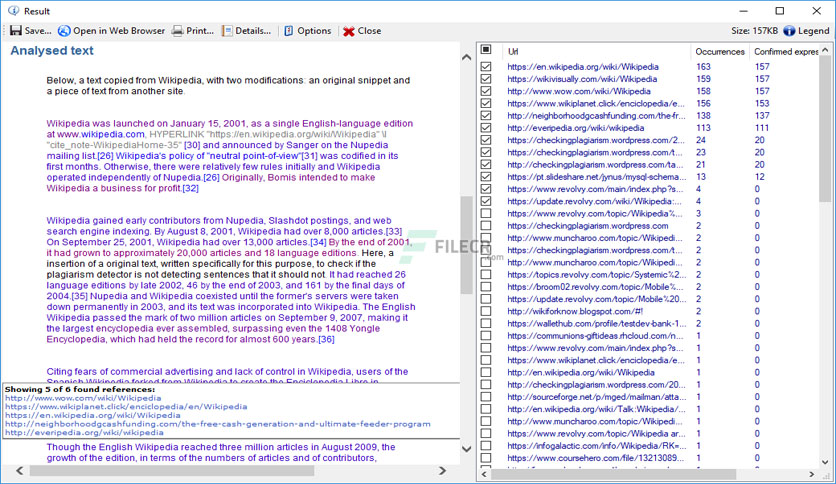This screenshot has width=836, height=484.
Task: Click the right arrow of text horizontal scrollbar
Action: (442, 471)
